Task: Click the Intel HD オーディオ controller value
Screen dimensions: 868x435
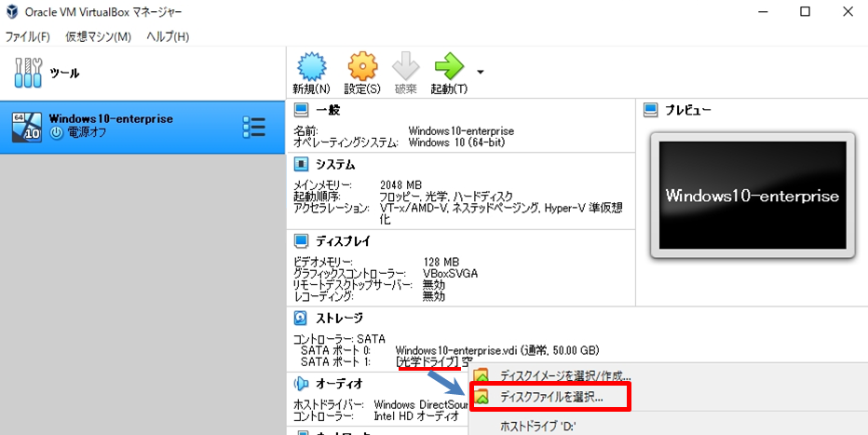Action: click(x=416, y=415)
